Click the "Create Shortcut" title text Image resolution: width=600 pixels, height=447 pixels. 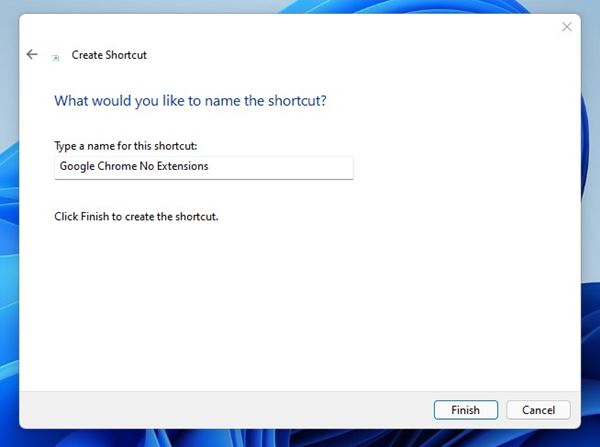(109, 55)
